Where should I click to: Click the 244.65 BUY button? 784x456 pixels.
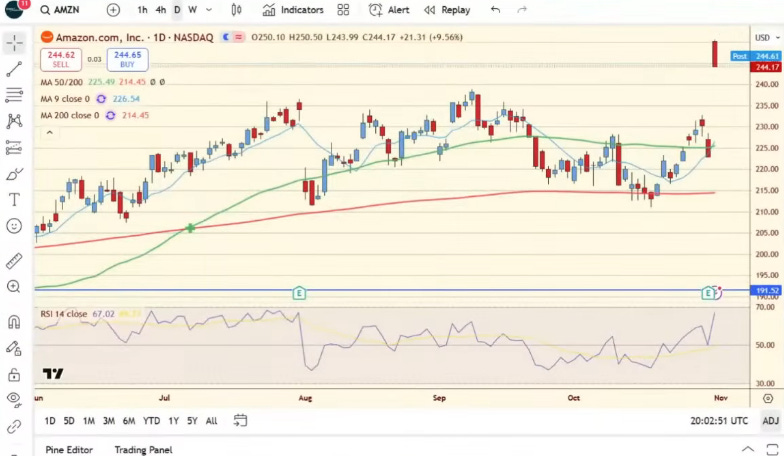point(128,60)
